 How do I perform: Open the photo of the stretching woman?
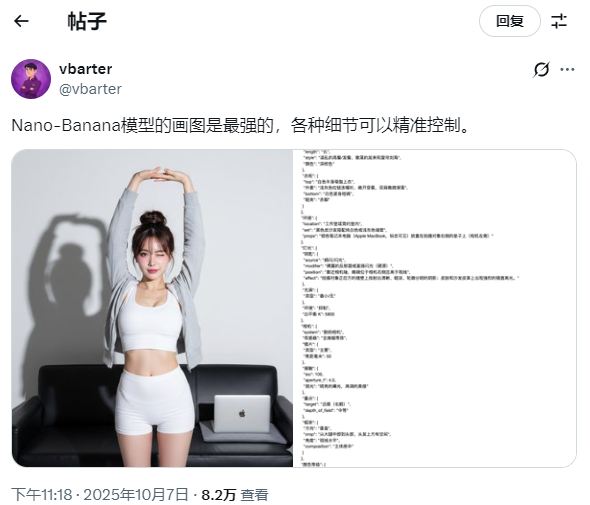(x=152, y=308)
